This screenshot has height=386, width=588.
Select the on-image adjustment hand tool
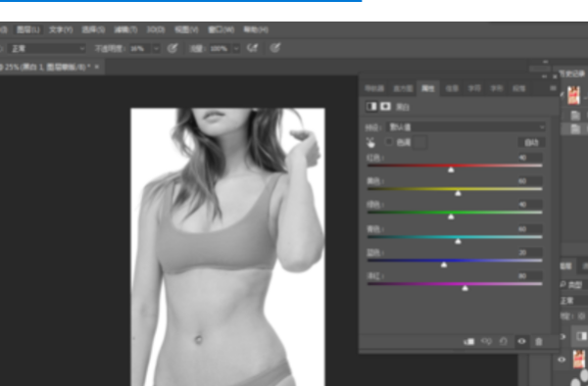click(370, 142)
